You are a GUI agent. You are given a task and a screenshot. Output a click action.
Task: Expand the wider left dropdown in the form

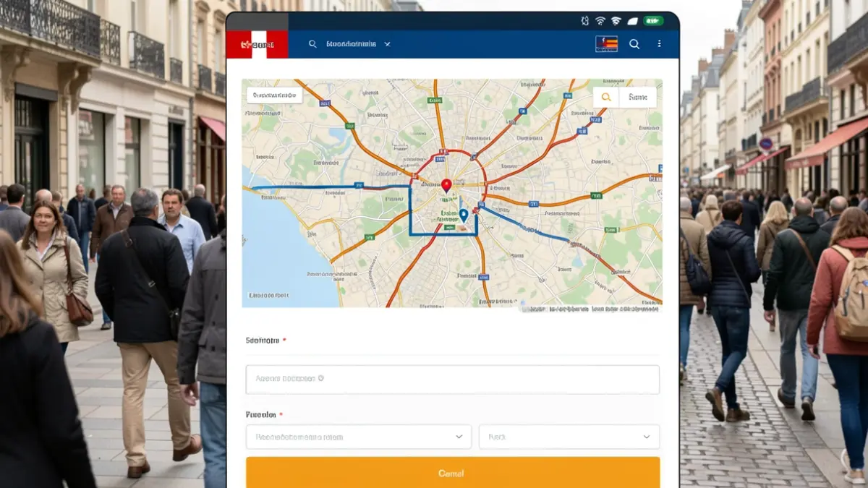(x=359, y=437)
